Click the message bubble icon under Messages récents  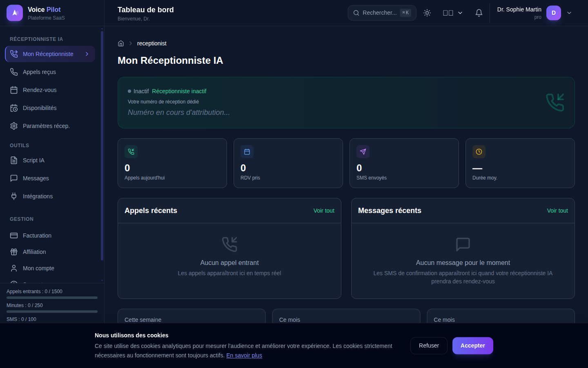click(x=463, y=244)
